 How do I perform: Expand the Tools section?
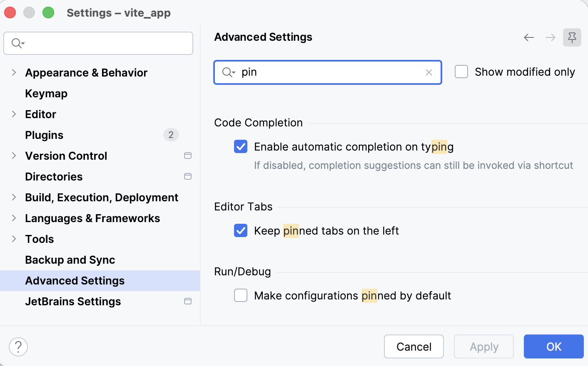(x=14, y=239)
